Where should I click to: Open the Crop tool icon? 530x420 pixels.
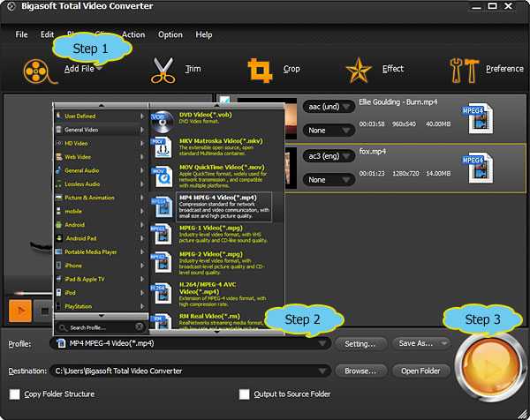point(260,71)
